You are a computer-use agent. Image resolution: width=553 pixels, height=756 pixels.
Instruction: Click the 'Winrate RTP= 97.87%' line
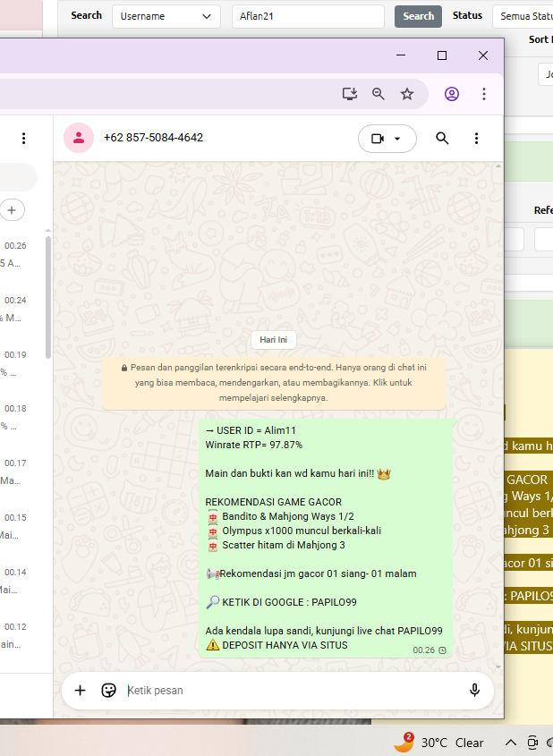[x=253, y=445]
